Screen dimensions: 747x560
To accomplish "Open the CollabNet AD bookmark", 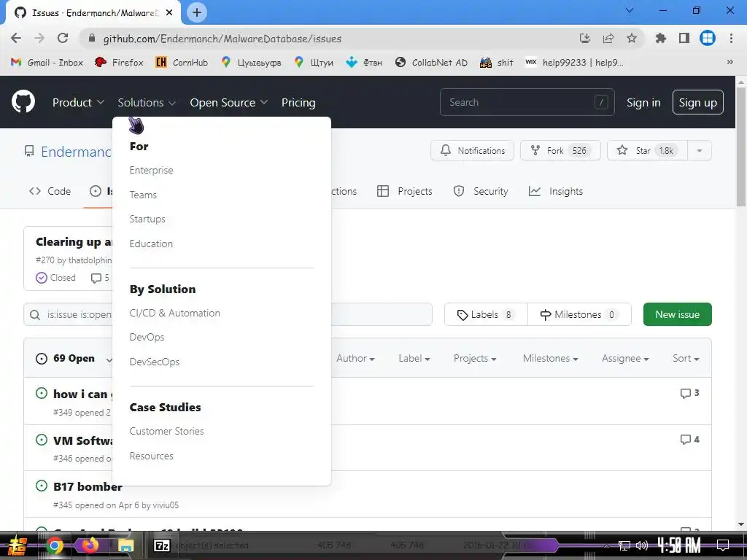I will click(432, 63).
